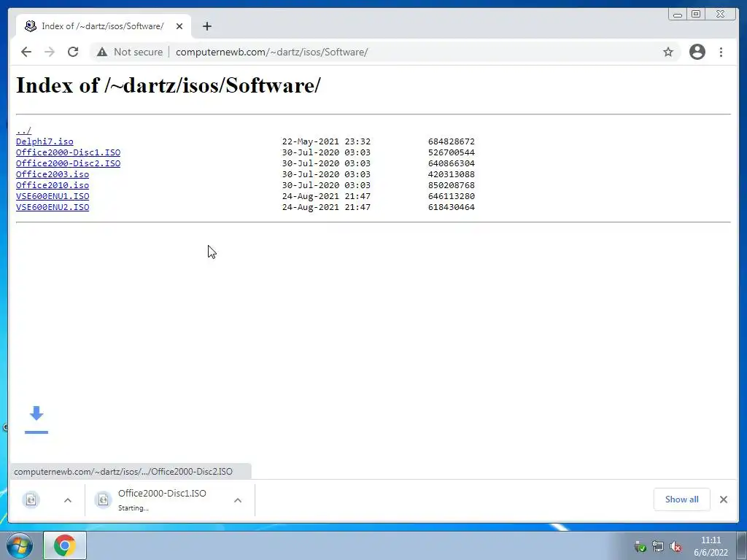The image size is (747, 560).
Task: Open the Chrome profile avatar icon
Action: click(697, 52)
